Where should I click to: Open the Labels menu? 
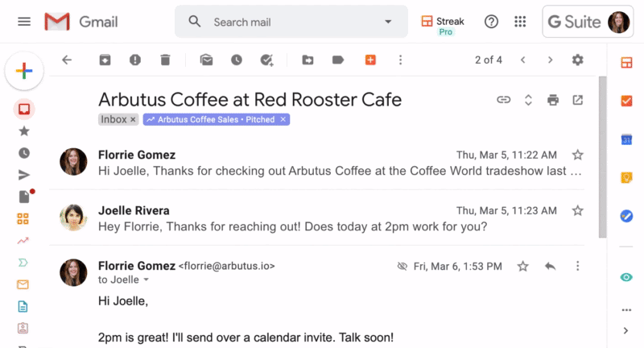coord(338,60)
